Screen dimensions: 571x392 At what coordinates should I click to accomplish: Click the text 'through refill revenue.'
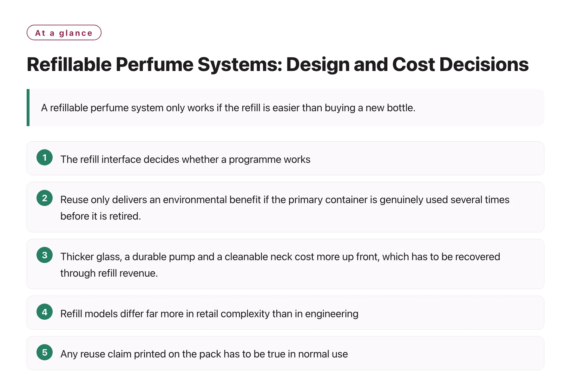pos(109,273)
